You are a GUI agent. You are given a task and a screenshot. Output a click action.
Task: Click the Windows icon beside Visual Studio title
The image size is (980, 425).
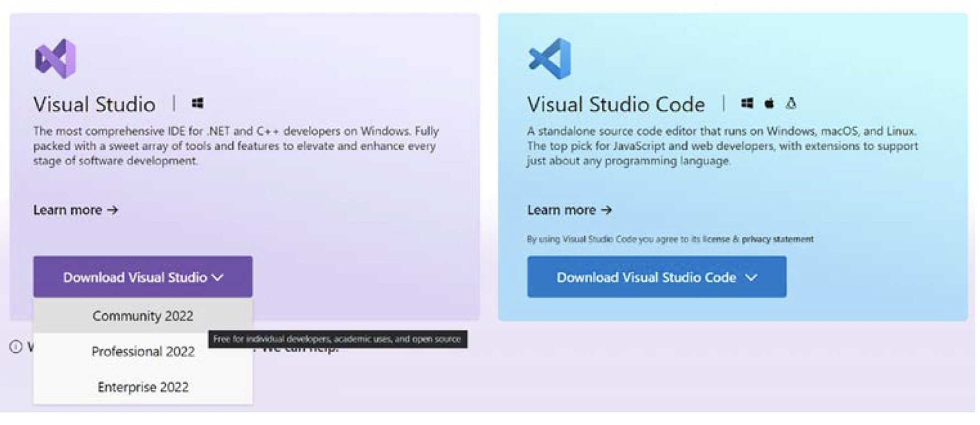(198, 103)
